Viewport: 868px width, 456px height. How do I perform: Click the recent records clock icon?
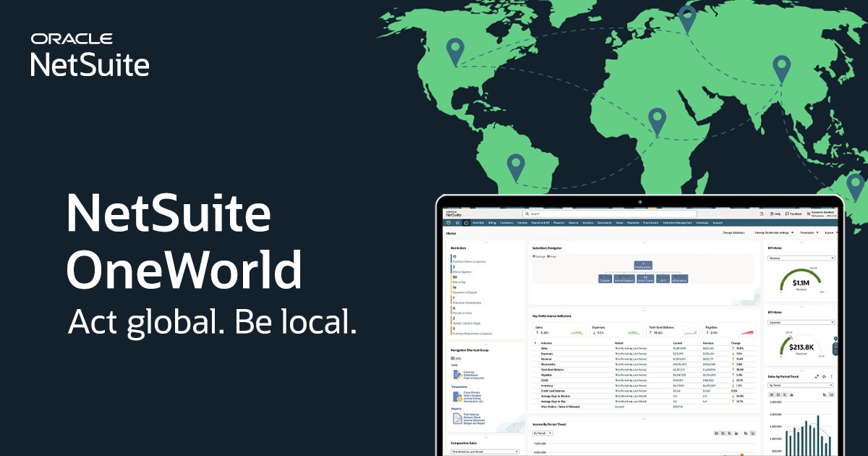click(x=448, y=223)
